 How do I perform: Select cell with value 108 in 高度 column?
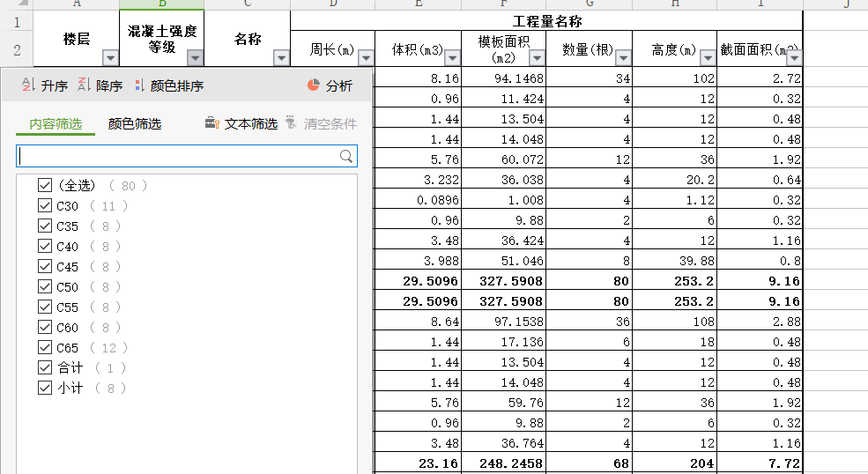click(675, 322)
